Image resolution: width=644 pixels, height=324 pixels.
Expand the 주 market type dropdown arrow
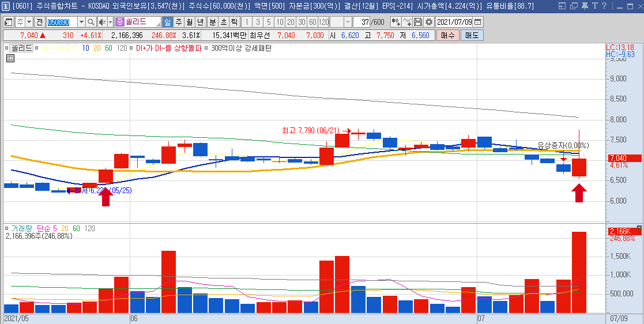coord(29,22)
